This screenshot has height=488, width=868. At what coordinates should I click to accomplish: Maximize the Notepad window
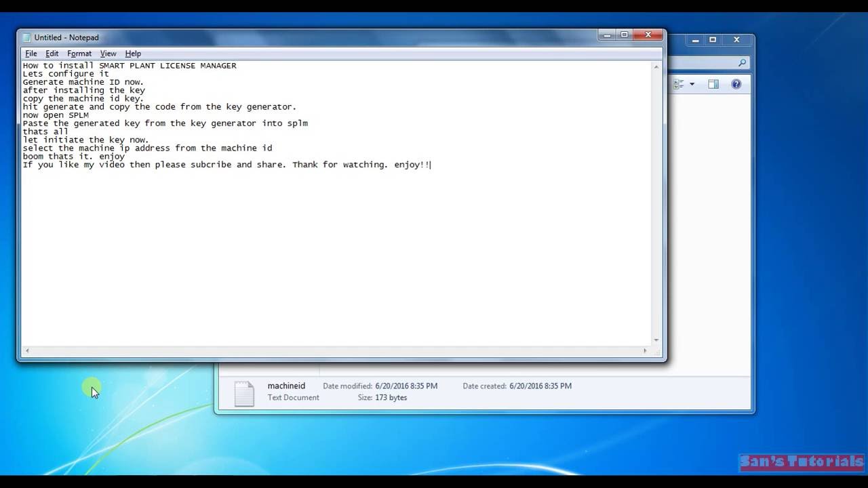click(624, 35)
